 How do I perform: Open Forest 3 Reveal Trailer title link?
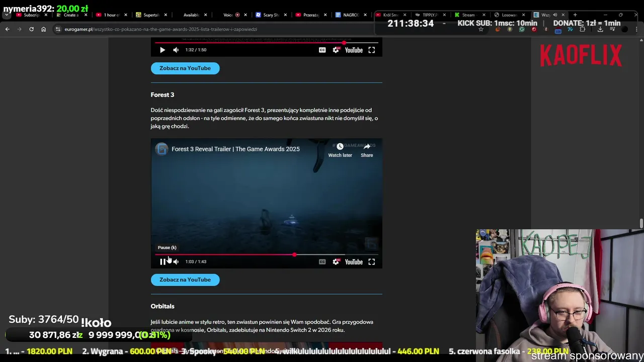tap(235, 149)
